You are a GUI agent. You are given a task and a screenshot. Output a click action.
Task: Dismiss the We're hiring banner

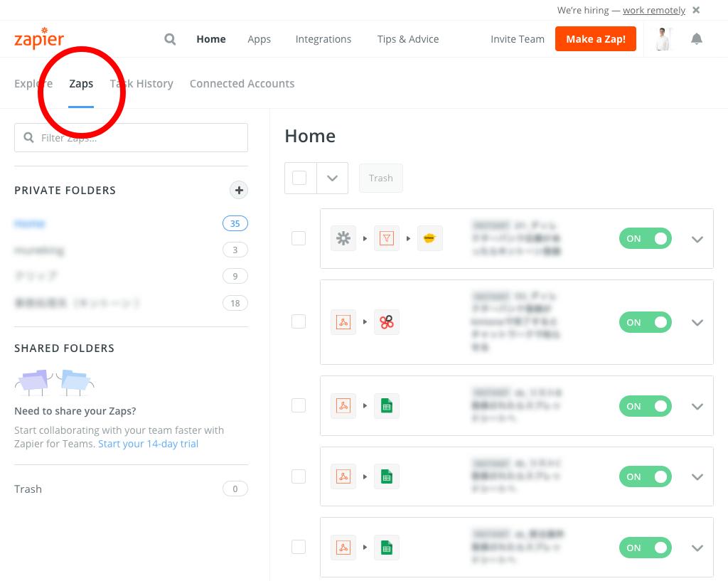[x=696, y=10]
